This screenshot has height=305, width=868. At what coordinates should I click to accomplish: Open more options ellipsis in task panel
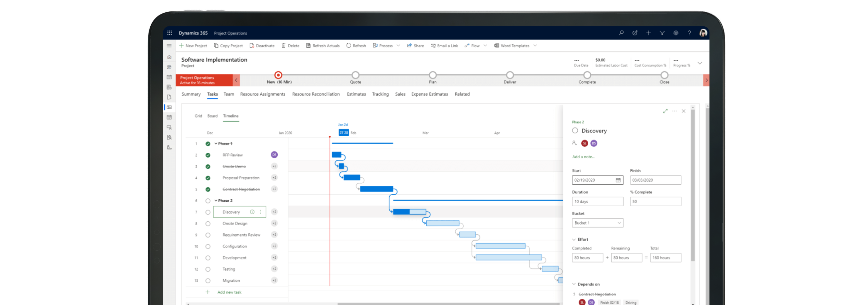pyautogui.click(x=675, y=111)
